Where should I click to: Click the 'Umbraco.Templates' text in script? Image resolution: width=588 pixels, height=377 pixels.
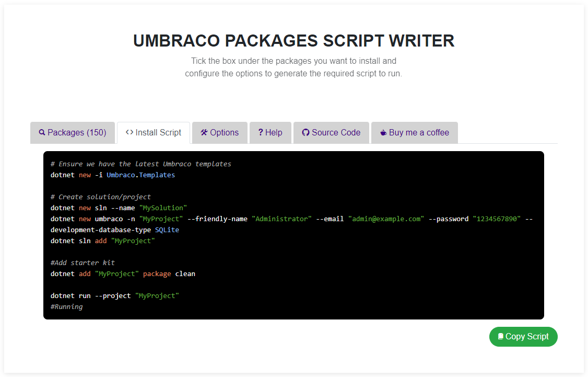(140, 175)
